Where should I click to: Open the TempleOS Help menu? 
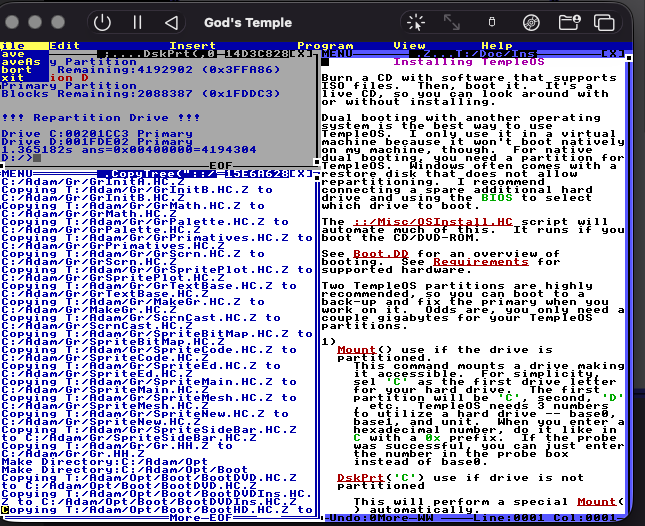tap(497, 46)
